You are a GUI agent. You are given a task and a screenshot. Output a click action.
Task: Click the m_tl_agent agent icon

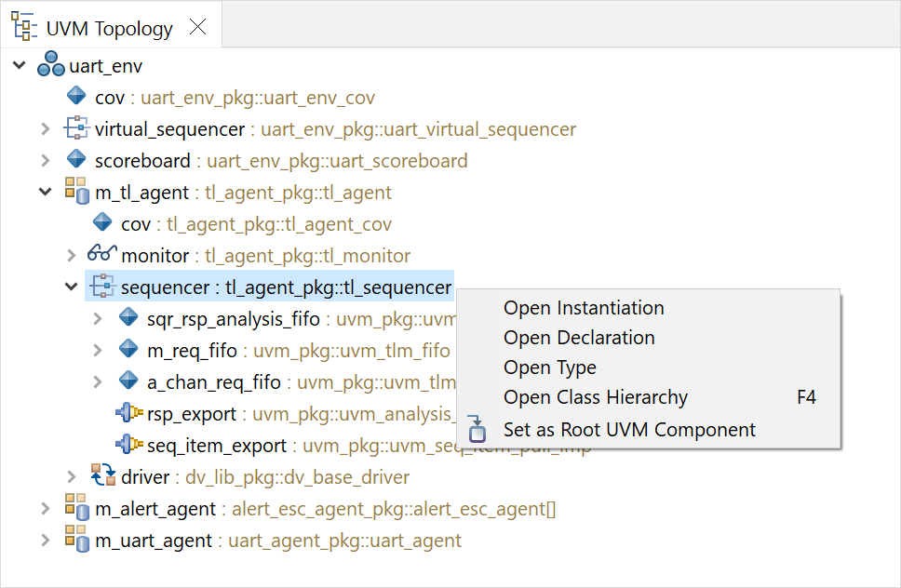(x=76, y=190)
